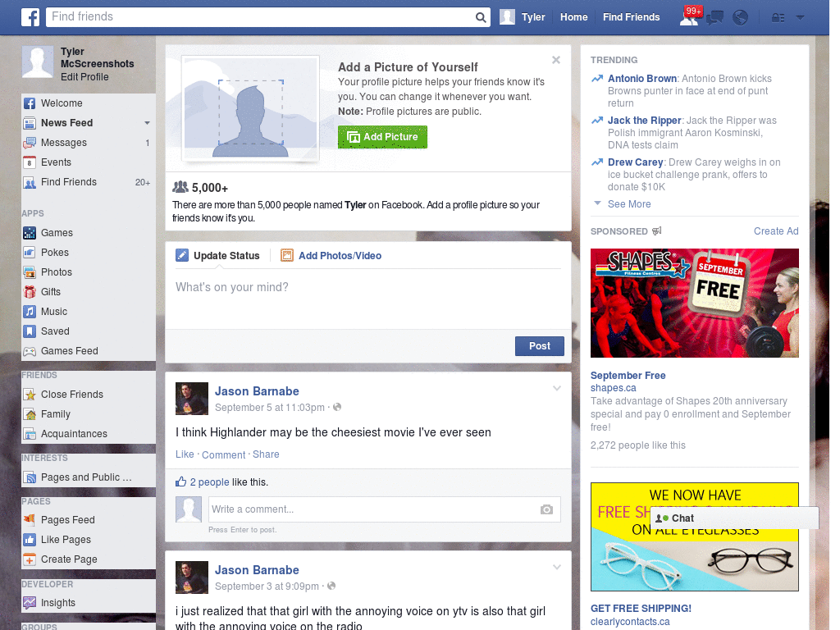Click the Create Page plus icon
The width and height of the screenshot is (840, 630).
coord(30,559)
